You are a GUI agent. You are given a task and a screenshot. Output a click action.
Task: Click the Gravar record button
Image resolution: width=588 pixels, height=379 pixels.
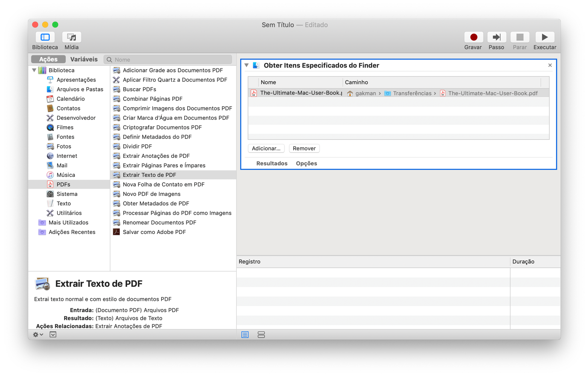[473, 37]
